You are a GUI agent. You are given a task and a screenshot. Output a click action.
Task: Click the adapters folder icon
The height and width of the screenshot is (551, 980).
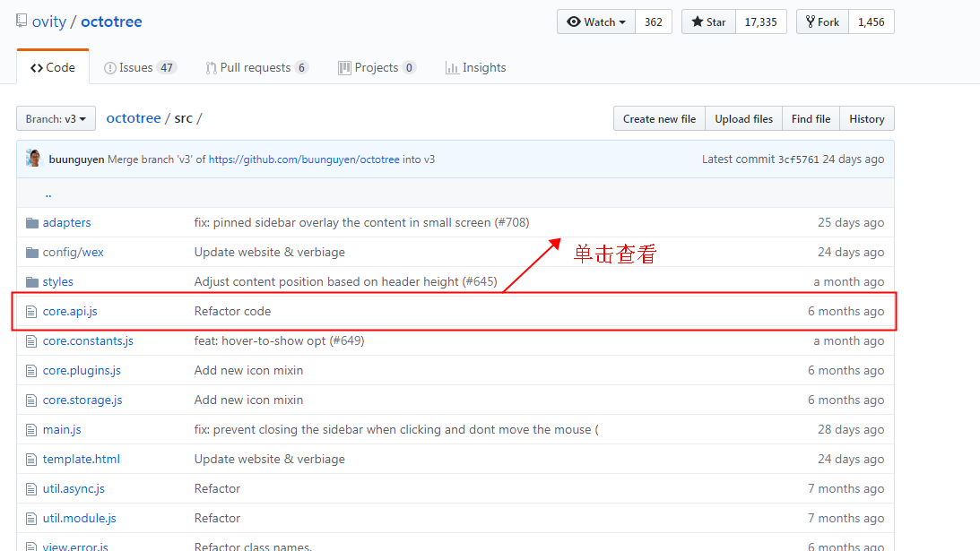coord(32,223)
